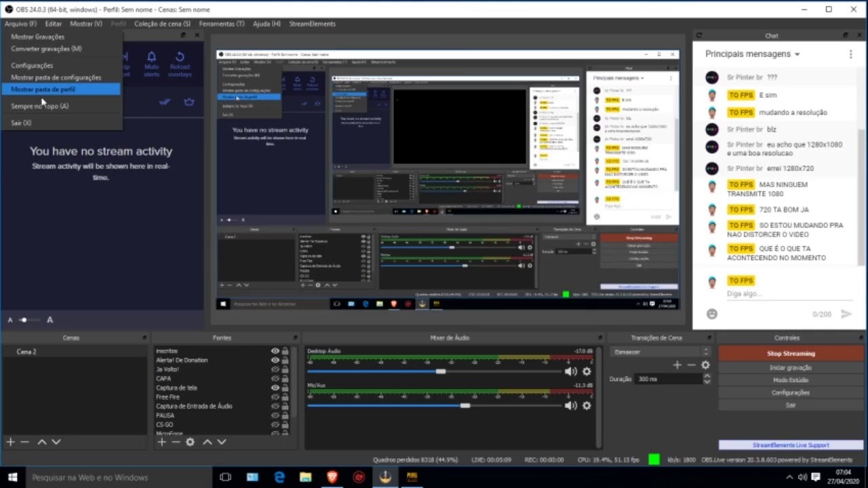Screen dimensions: 868x488
Task: Show the Ja Voltoi source
Action: pyautogui.click(x=275, y=369)
